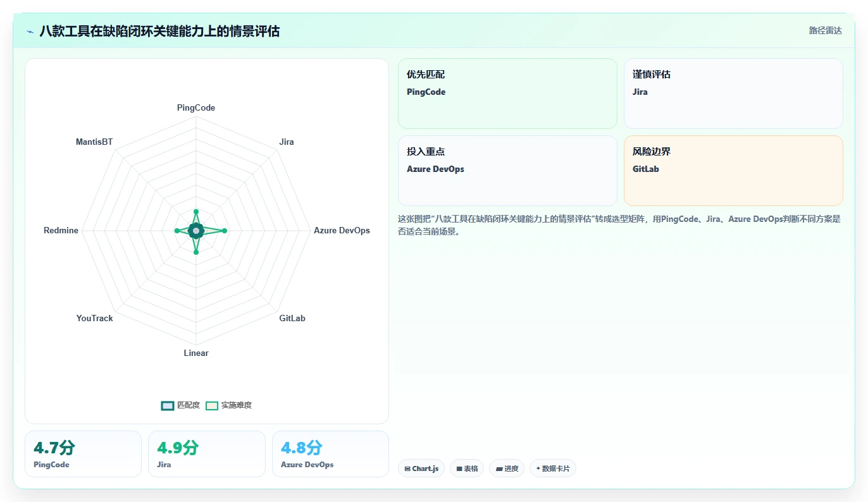Click the 匹配度 legend color box
Viewport: 868px width, 502px height.
[x=168, y=405]
